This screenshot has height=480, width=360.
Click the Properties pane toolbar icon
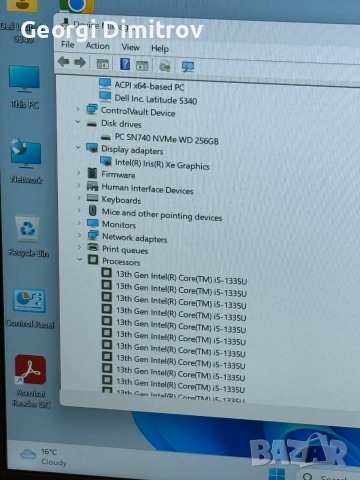pos(142,65)
